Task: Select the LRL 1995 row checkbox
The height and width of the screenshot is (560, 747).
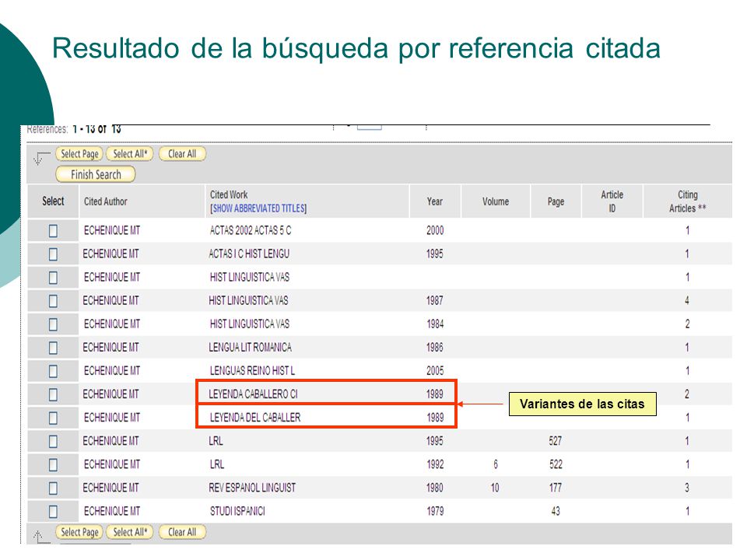Action: pyautogui.click(x=53, y=441)
